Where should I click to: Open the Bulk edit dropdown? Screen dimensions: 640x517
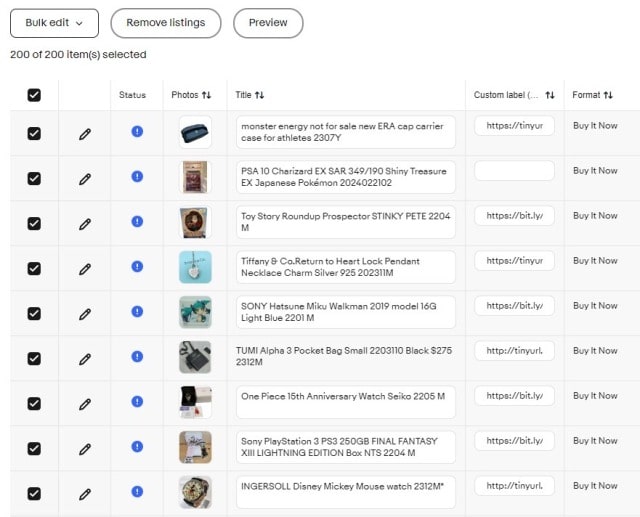(54, 23)
